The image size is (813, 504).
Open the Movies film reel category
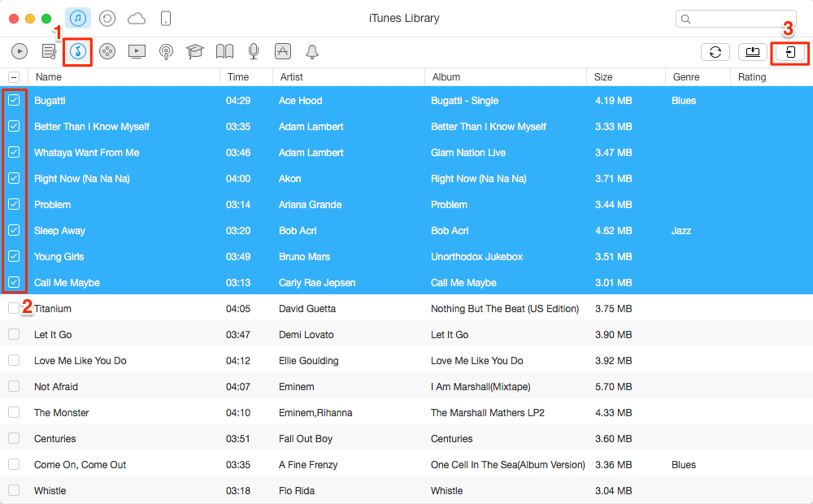[107, 51]
